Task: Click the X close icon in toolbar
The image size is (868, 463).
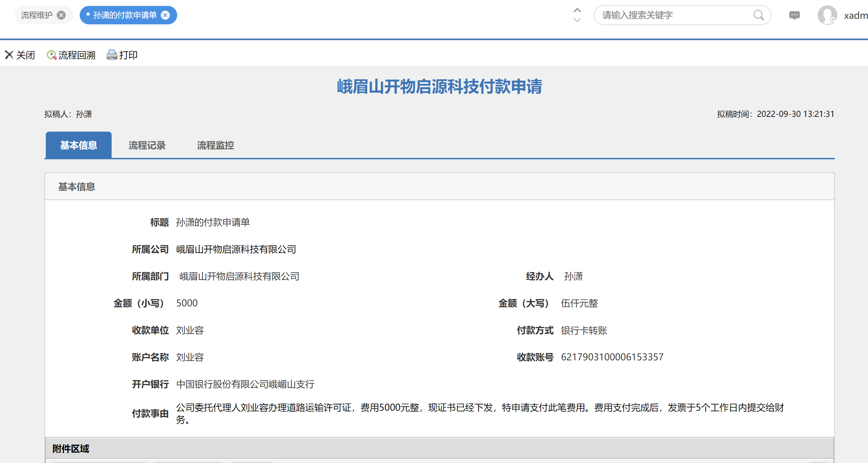Action: point(9,55)
